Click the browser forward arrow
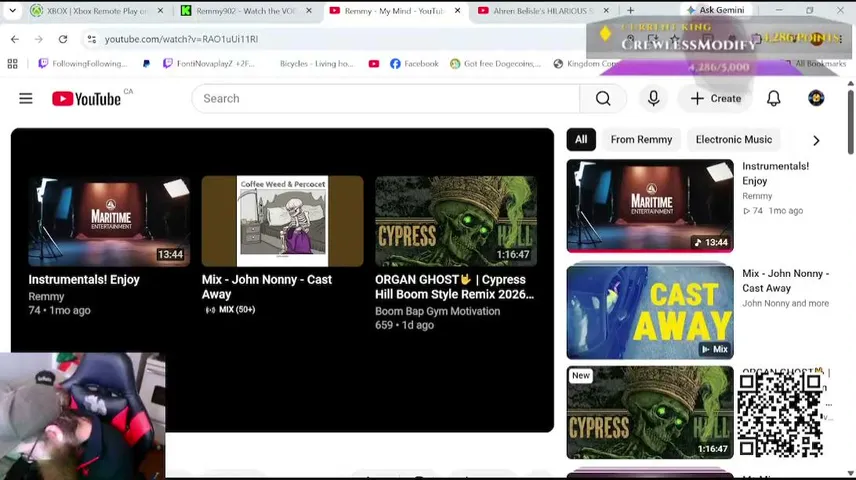 pyautogui.click(x=39, y=39)
